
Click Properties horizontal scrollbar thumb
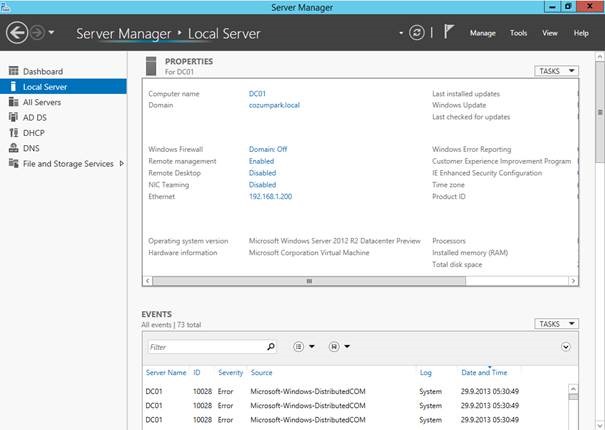[x=309, y=281]
